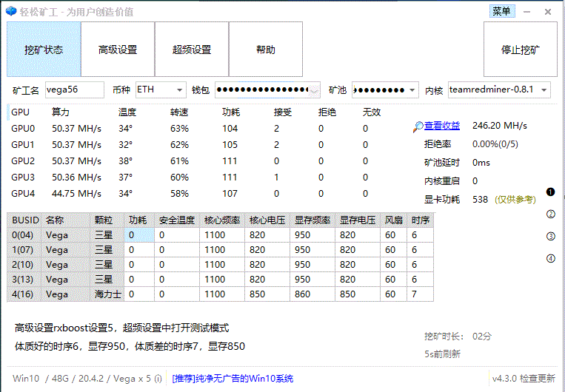
Task: Select page indicator 1 on right side
Action: (x=550, y=192)
